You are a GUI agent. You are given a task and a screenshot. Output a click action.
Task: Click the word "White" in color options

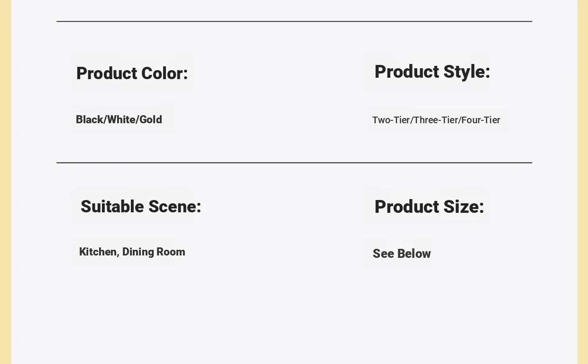coord(121,119)
